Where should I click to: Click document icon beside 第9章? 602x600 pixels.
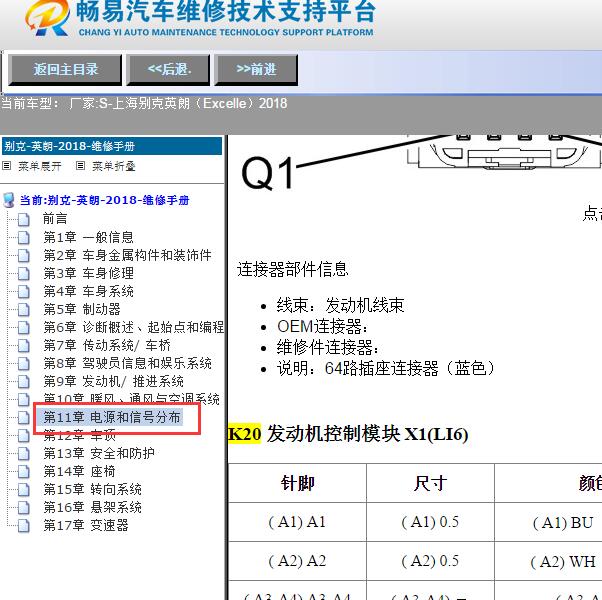pos(24,382)
